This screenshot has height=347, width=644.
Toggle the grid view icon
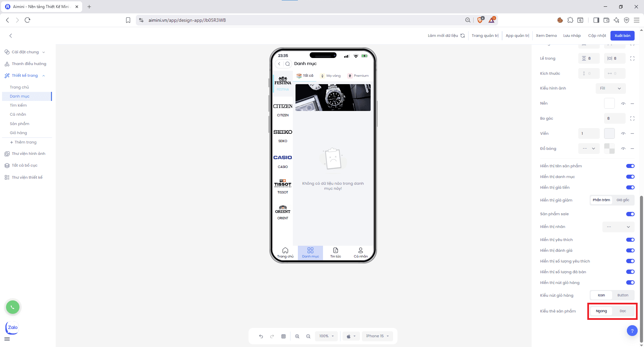coord(283,336)
